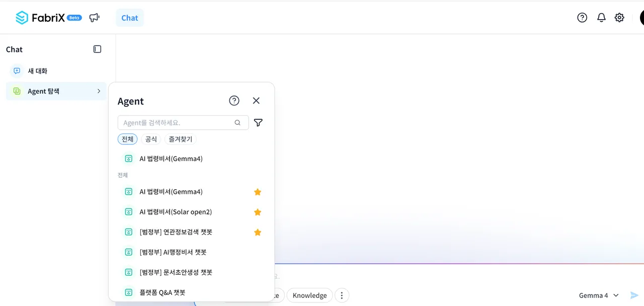Click the Agent panel help icon
644x306 pixels.
[234, 101]
